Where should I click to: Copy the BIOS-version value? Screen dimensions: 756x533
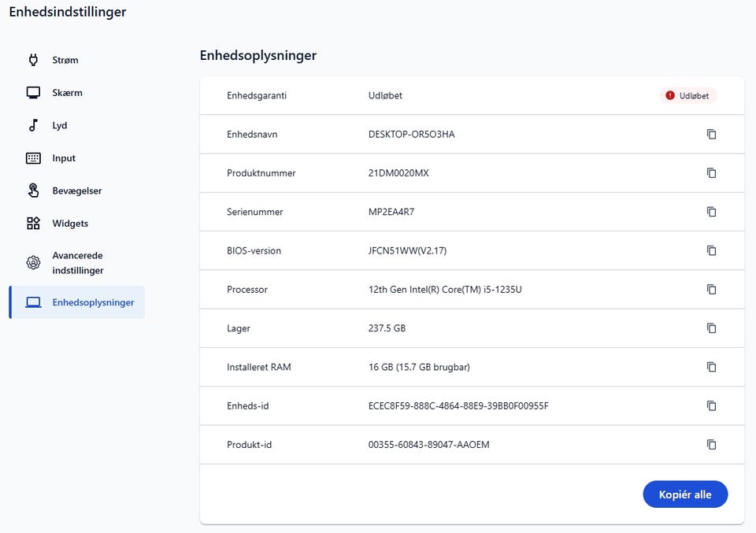tap(711, 250)
